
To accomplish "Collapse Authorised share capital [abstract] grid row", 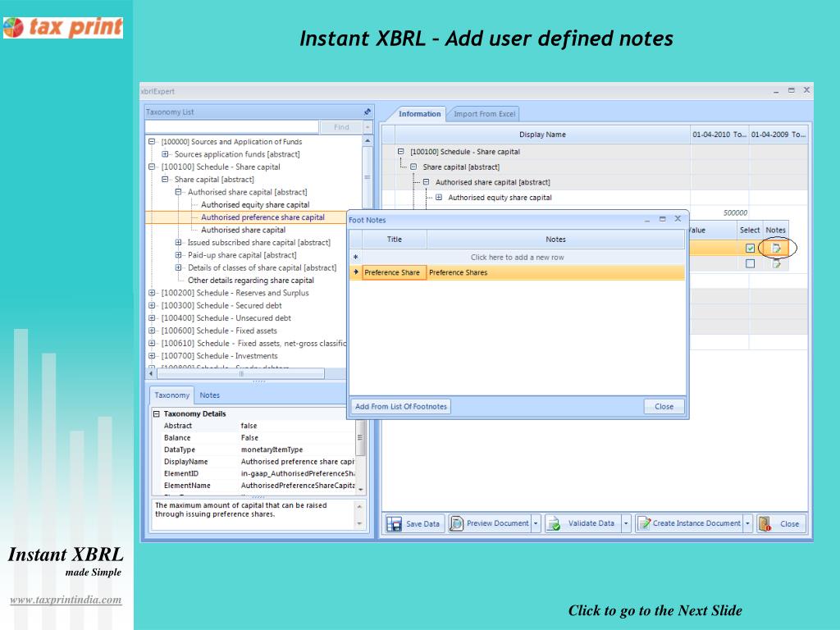I will (426, 182).
